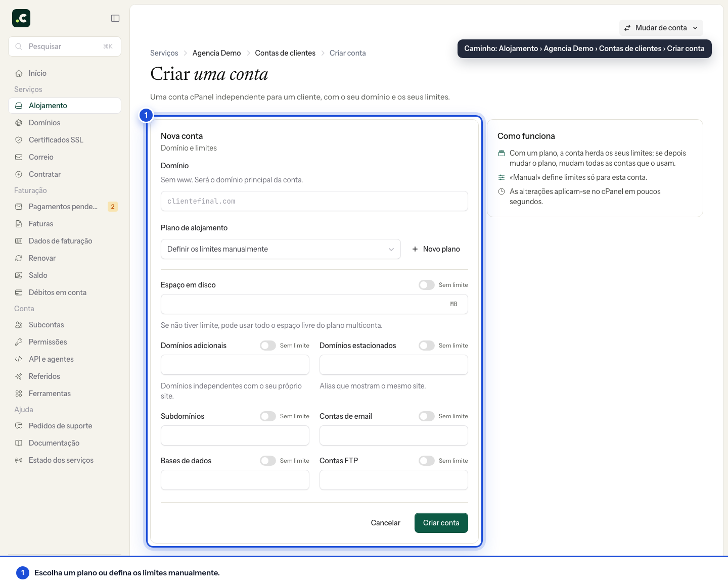Click the Espaço em disco MB field
The image size is (728, 588).
coord(314,304)
